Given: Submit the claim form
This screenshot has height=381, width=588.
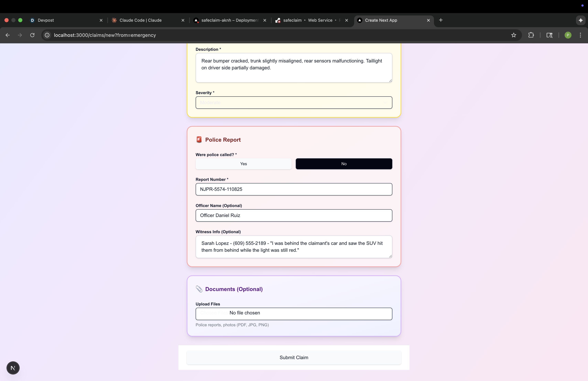Looking at the screenshot, I should [x=293, y=357].
